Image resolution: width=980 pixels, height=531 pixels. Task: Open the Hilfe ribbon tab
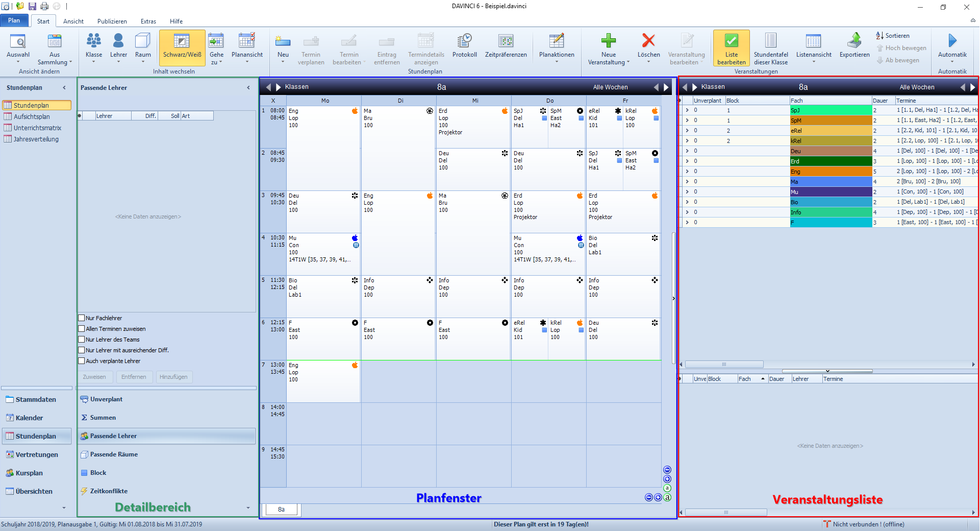tap(177, 21)
